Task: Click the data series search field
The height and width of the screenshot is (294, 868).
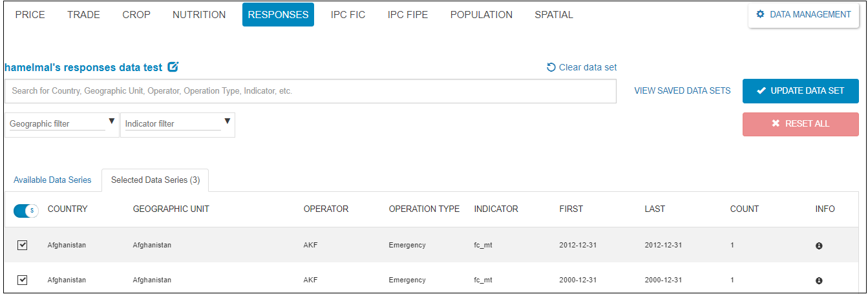Action: [310, 91]
